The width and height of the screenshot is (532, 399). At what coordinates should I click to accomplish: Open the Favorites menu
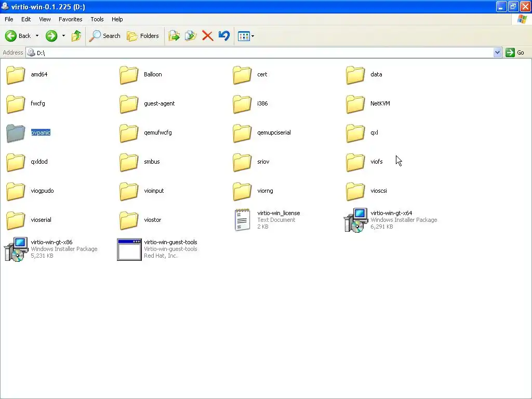coord(70,19)
